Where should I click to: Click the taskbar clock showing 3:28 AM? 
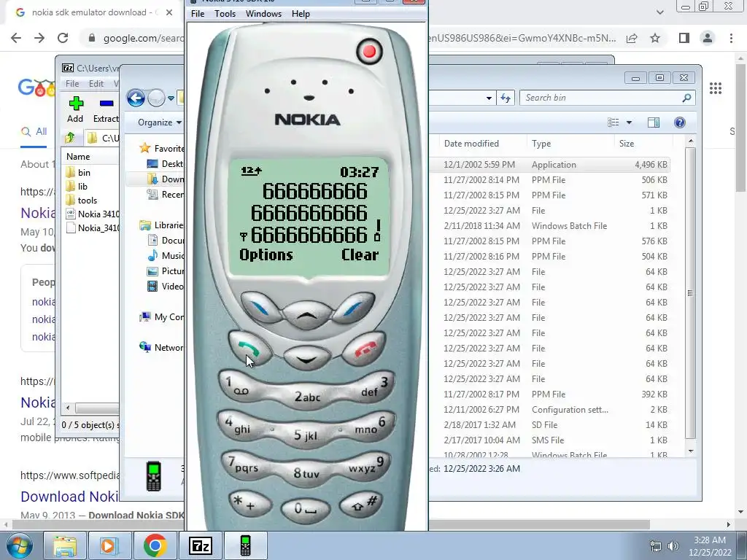(x=709, y=546)
